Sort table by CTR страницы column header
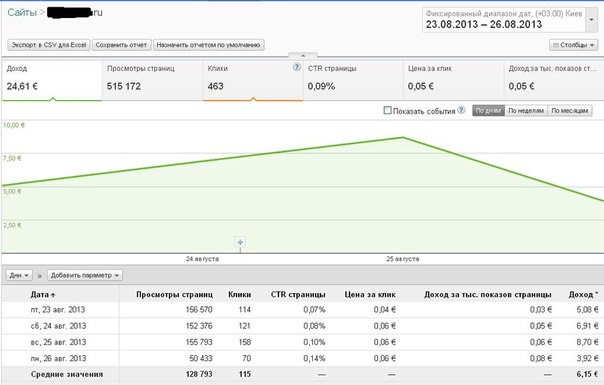The width and height of the screenshot is (604, 385). click(x=298, y=294)
